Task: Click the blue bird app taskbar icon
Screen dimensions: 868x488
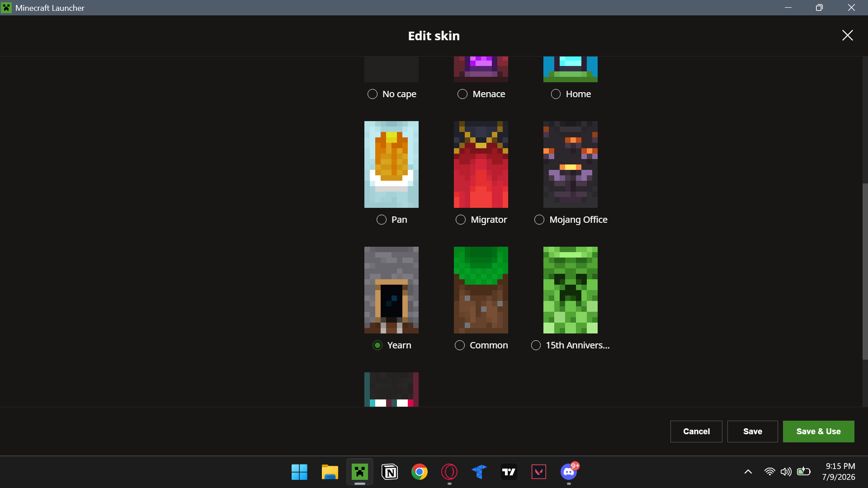Action: [479, 472]
